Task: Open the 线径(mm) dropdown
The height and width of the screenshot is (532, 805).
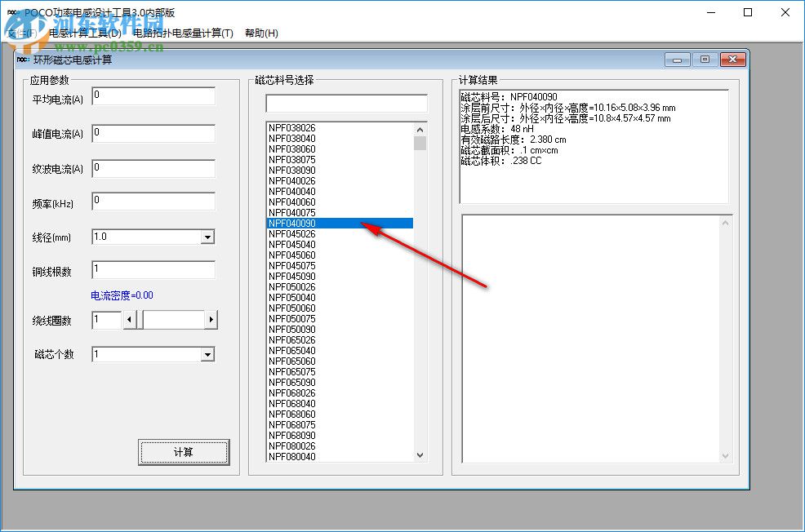Action: pos(152,236)
